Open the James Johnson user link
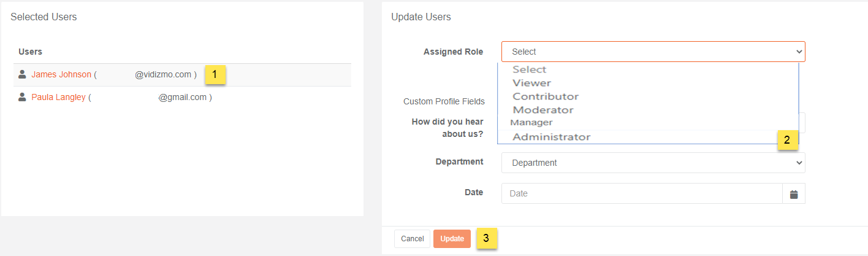Viewport: 868px width, 256px height. pyautogui.click(x=61, y=74)
